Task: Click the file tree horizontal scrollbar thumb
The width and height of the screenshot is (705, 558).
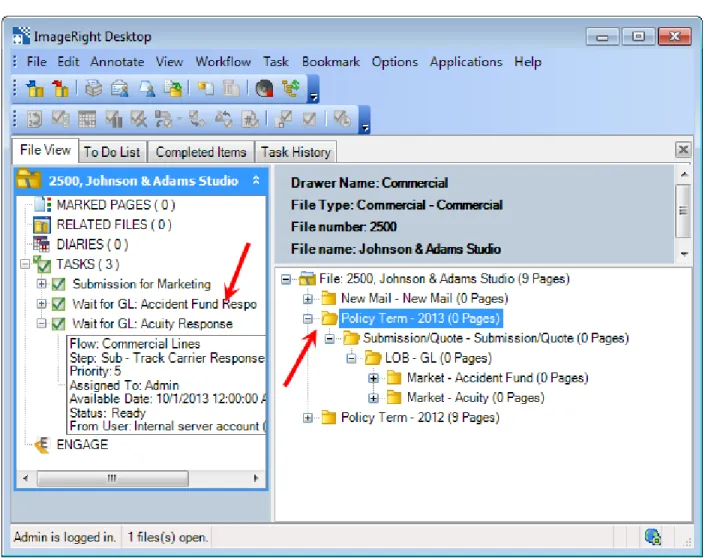Action: tap(112, 478)
